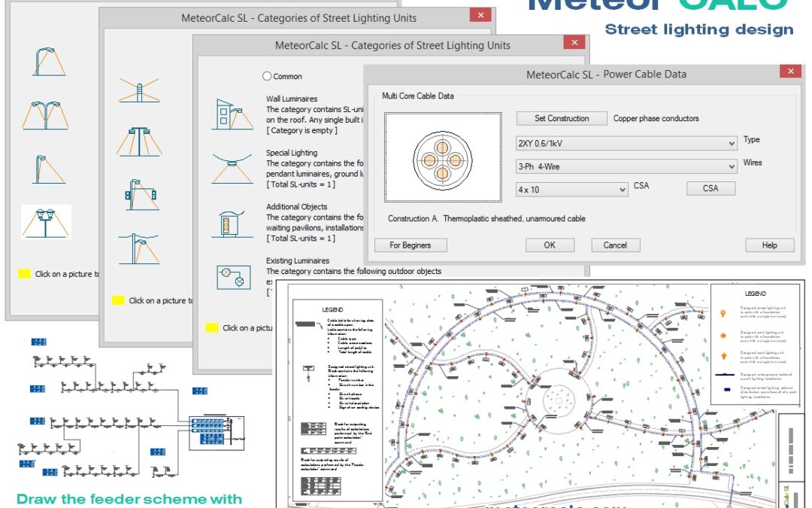Select the bollard light icon in second window
The width and height of the screenshot is (812, 508).
coord(139,90)
